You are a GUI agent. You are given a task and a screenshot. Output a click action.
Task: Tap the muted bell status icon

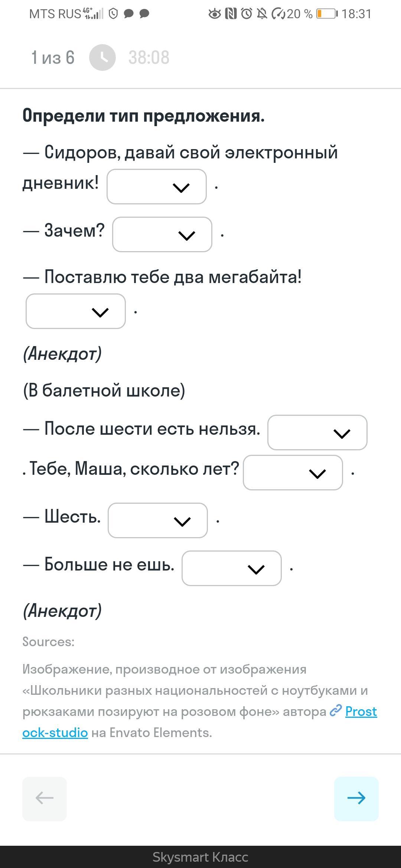tap(262, 14)
